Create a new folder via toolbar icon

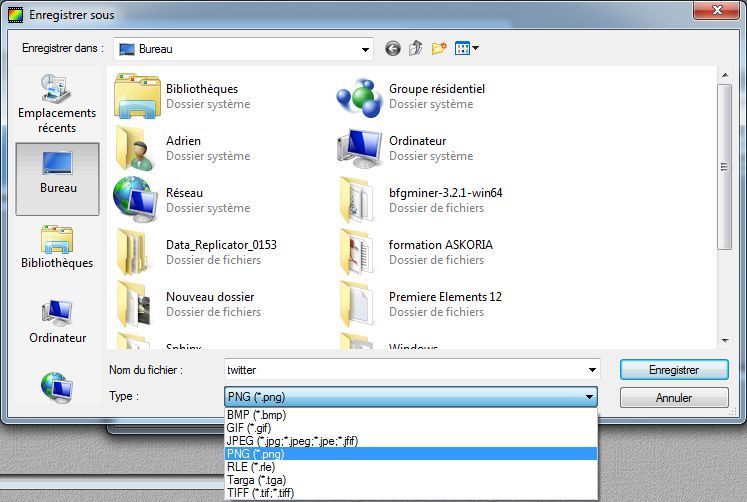(x=439, y=48)
